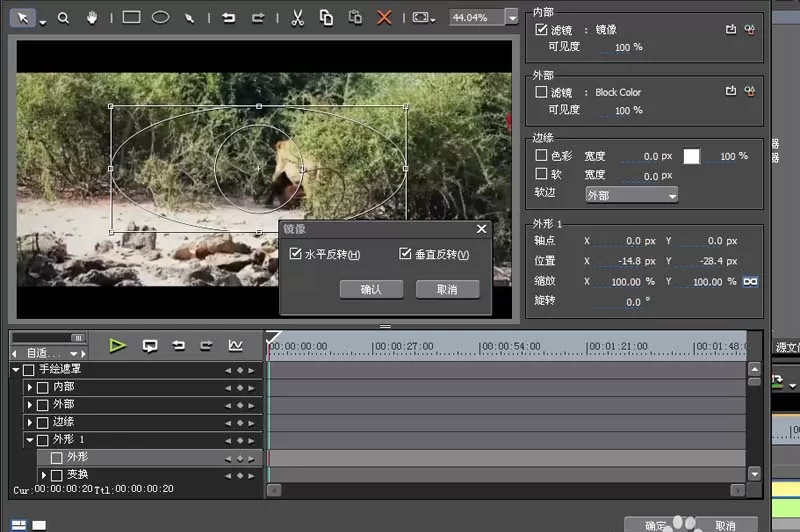Play the mask preview with green triangle

click(x=117, y=346)
